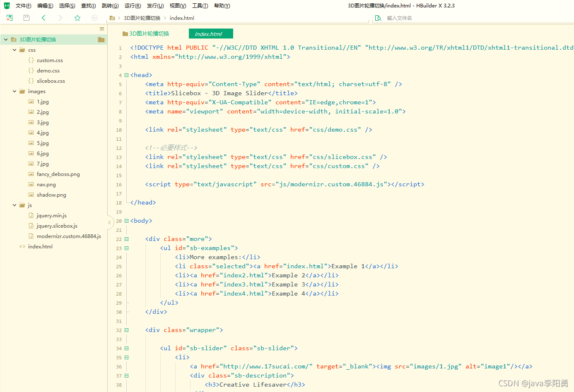
Task: Click breadcrumb folder icon in toolbar
Action: click(112, 18)
